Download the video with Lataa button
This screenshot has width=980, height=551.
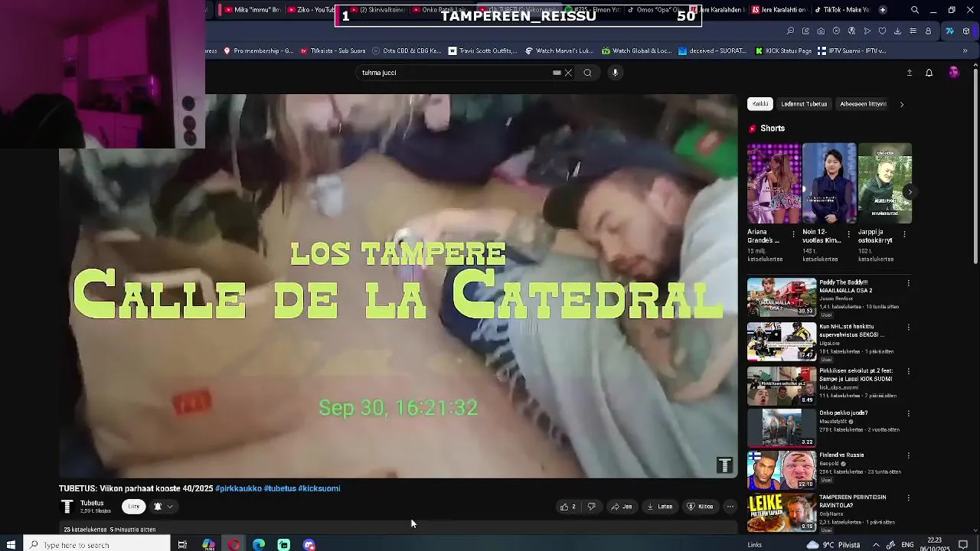pyautogui.click(x=660, y=507)
